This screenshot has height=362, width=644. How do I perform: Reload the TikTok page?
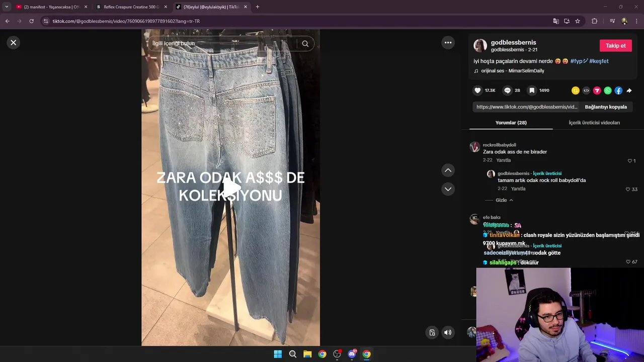tap(31, 21)
